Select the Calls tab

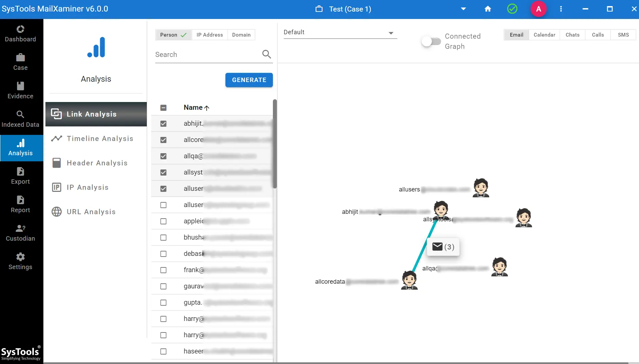pyautogui.click(x=598, y=35)
